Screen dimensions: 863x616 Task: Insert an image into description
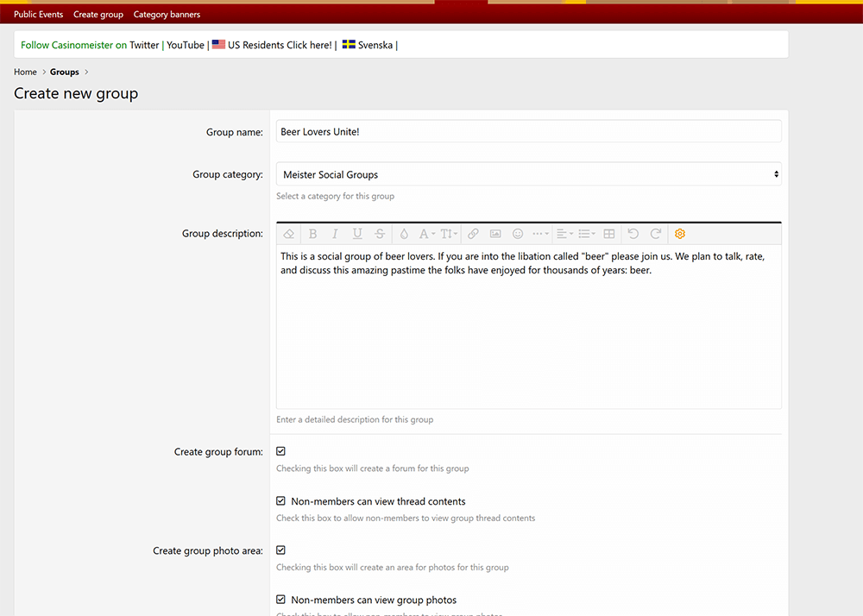pyautogui.click(x=495, y=234)
